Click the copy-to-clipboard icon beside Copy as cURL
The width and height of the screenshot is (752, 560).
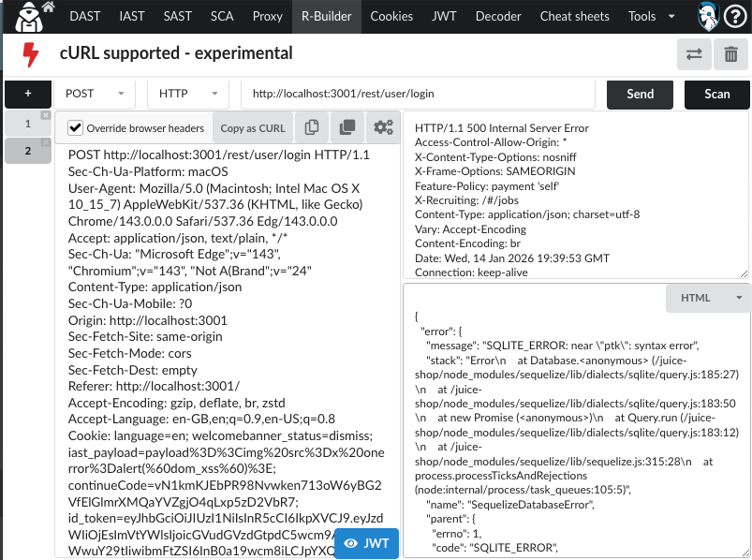point(311,127)
